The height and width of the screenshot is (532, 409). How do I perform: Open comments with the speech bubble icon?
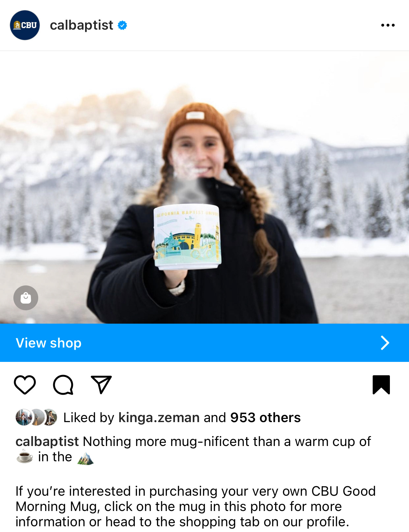[63, 385]
